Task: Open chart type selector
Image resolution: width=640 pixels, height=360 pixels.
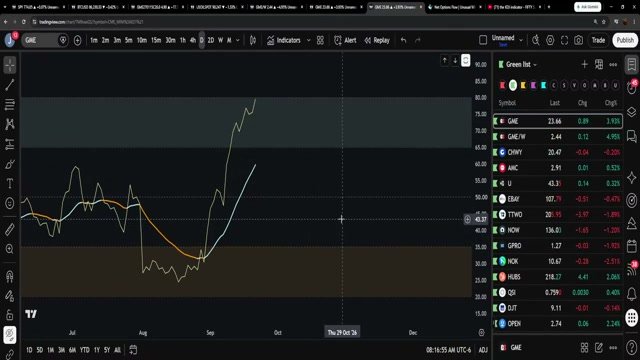Action: click(253, 40)
